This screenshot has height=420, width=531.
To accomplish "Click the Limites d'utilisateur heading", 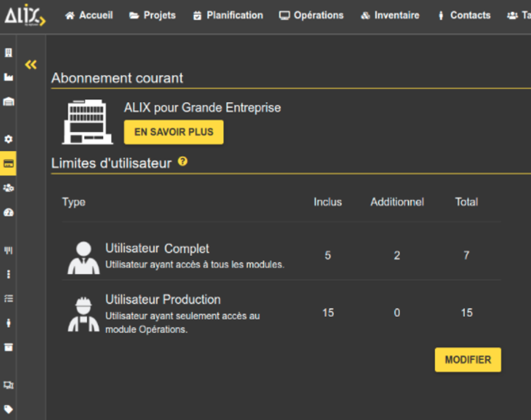I will (x=111, y=164).
